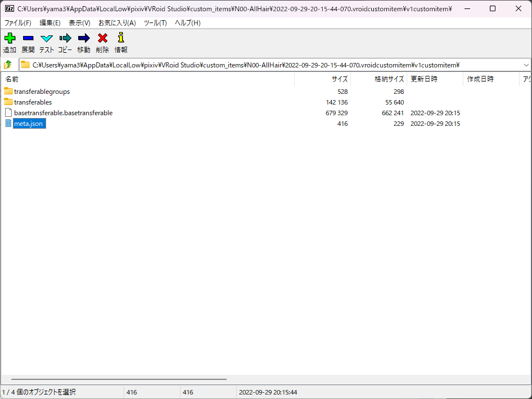Select the transferables folder name
532x399 pixels.
tap(33, 102)
